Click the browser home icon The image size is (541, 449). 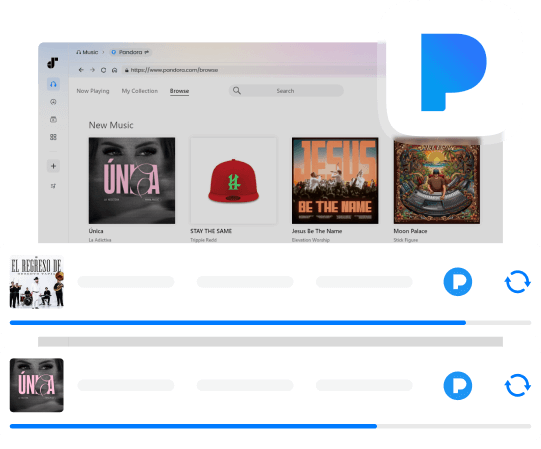[114, 70]
